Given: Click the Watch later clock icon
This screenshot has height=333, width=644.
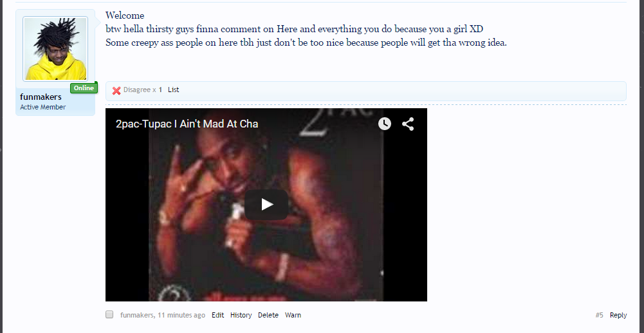Looking at the screenshot, I should tap(385, 124).
